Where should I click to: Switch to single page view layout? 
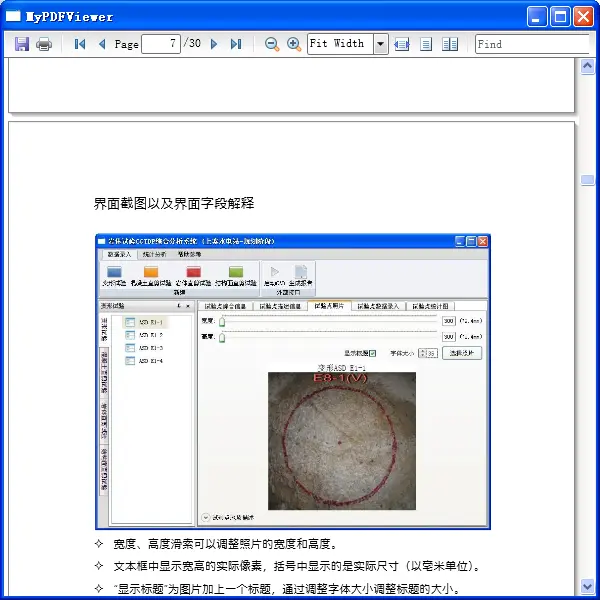pos(426,44)
